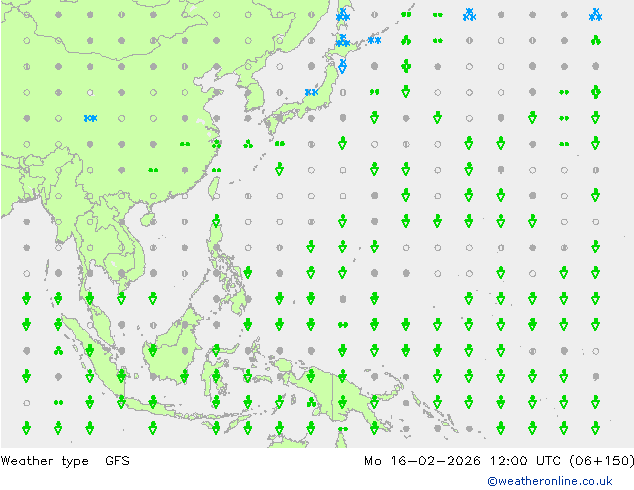The height and width of the screenshot is (490, 634).
Task: Click the green triple-dot rain symbol on western New Guinea
Action: coord(311,402)
